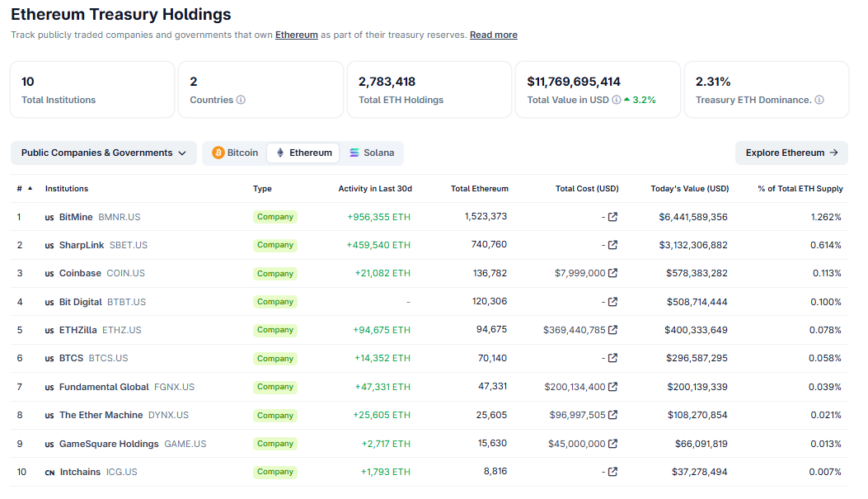Click BTCS institution name

tap(72, 359)
